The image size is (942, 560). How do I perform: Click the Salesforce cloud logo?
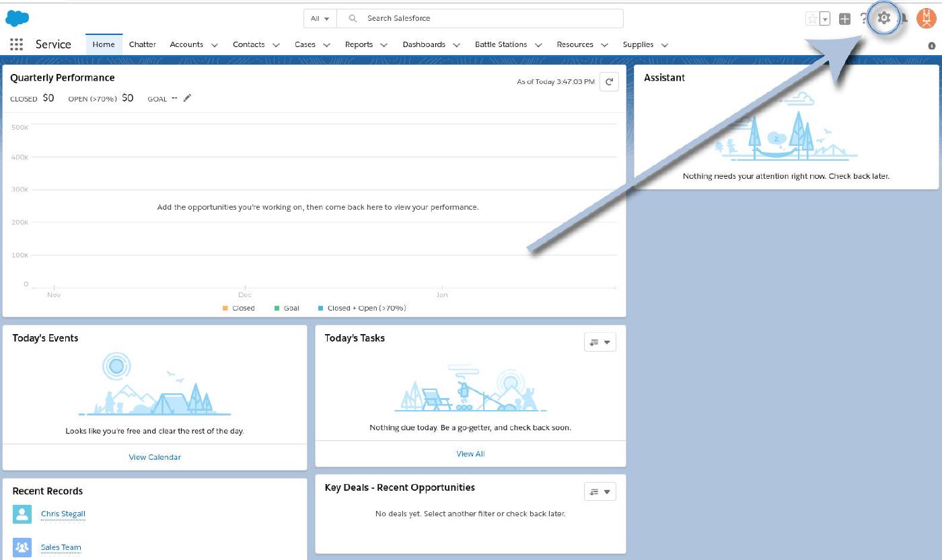tap(17, 18)
